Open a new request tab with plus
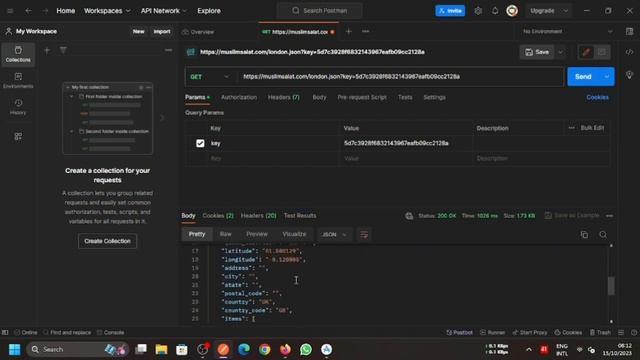The image size is (640, 360). [348, 31]
